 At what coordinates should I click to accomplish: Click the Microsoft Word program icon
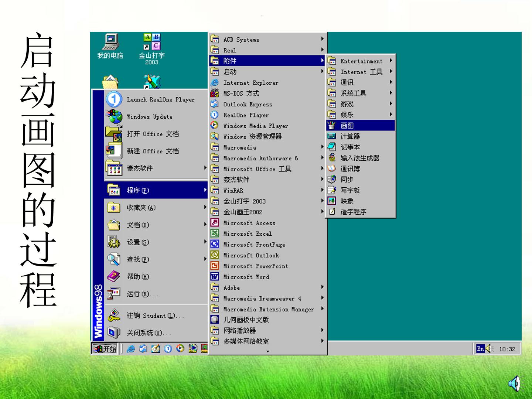215,277
